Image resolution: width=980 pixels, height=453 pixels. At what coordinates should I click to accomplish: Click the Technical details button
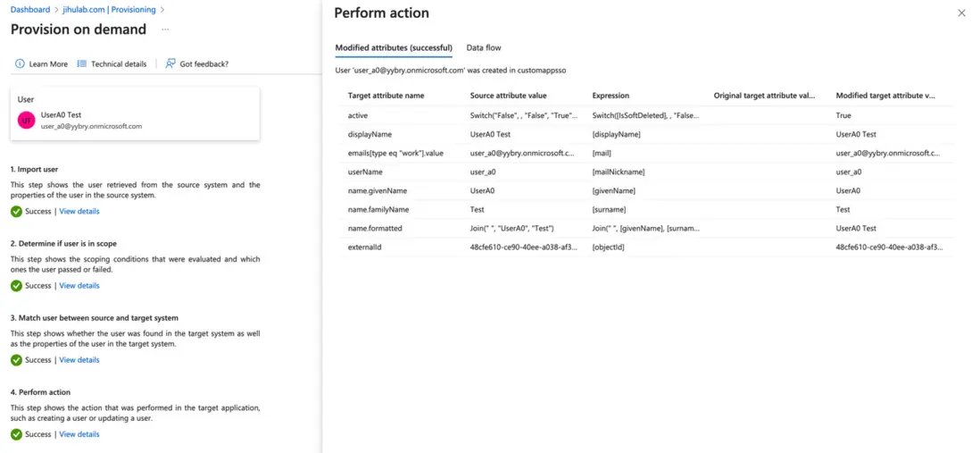[x=119, y=64]
